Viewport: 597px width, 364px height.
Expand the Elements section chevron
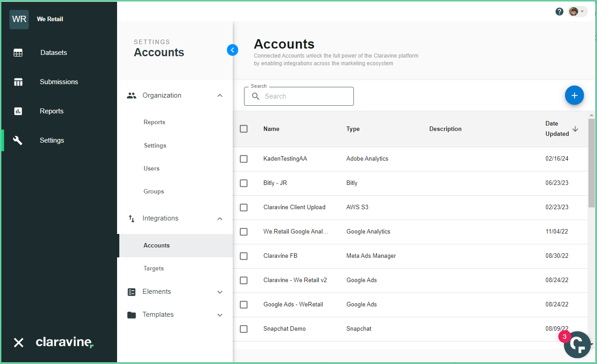(x=220, y=292)
